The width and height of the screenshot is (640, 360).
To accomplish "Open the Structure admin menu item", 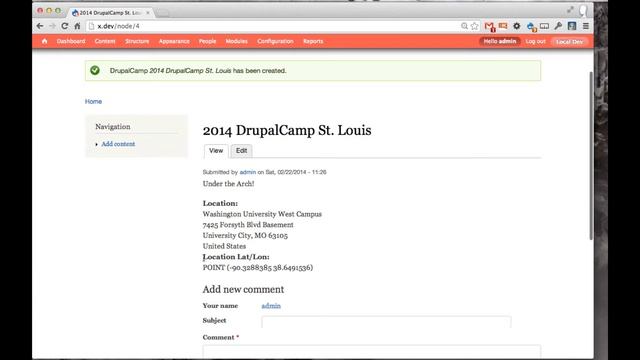I will (137, 41).
